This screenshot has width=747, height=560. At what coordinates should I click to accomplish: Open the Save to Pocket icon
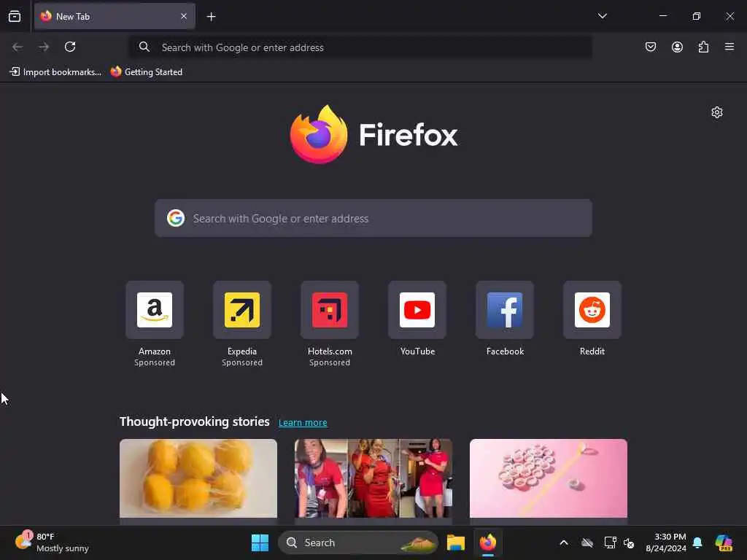650,47
